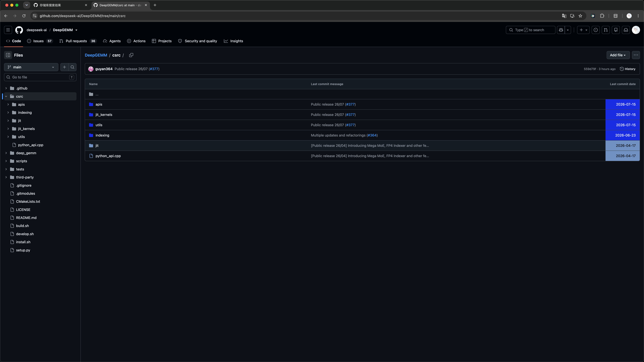The width and height of the screenshot is (644, 362).
Task: Open the issues icon in header
Action: pos(596,30)
